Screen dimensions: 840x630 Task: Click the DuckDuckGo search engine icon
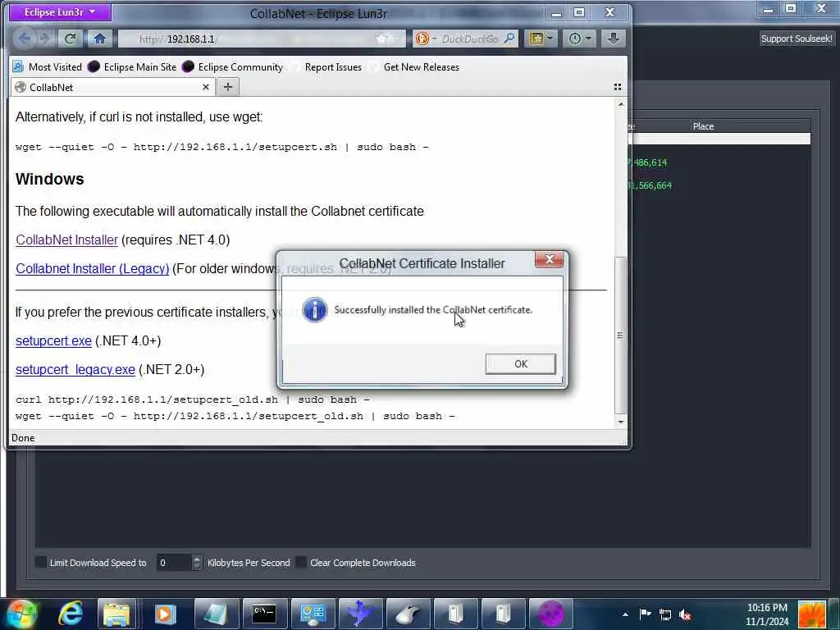click(422, 39)
